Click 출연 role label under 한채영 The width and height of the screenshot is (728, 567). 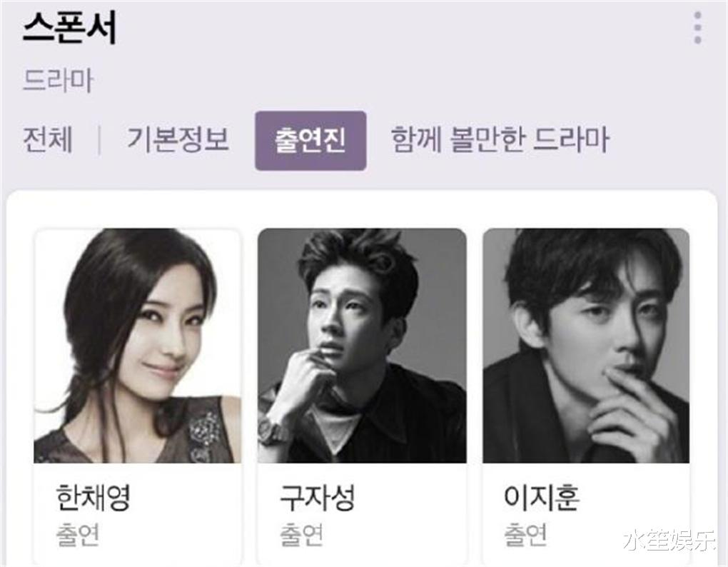[x=78, y=535]
